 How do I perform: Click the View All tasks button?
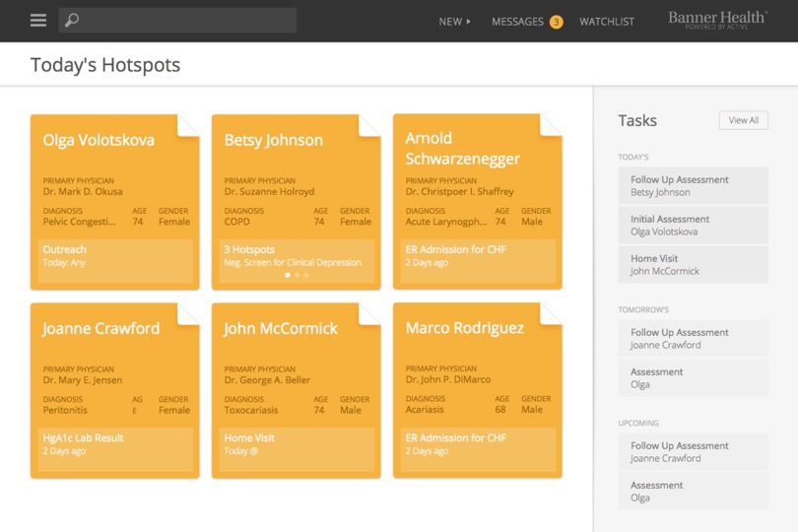[743, 120]
